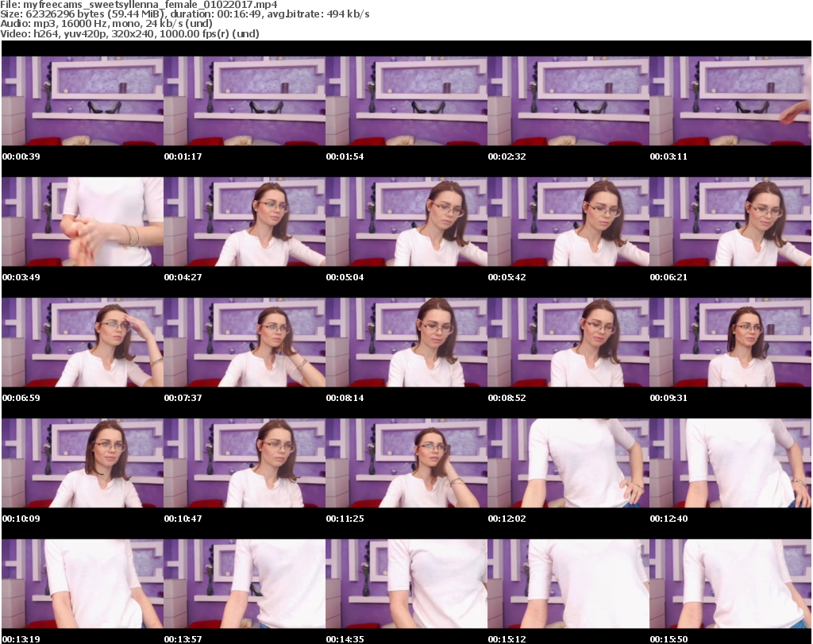Select the thumbnail frame at 00:11:25

click(406, 463)
